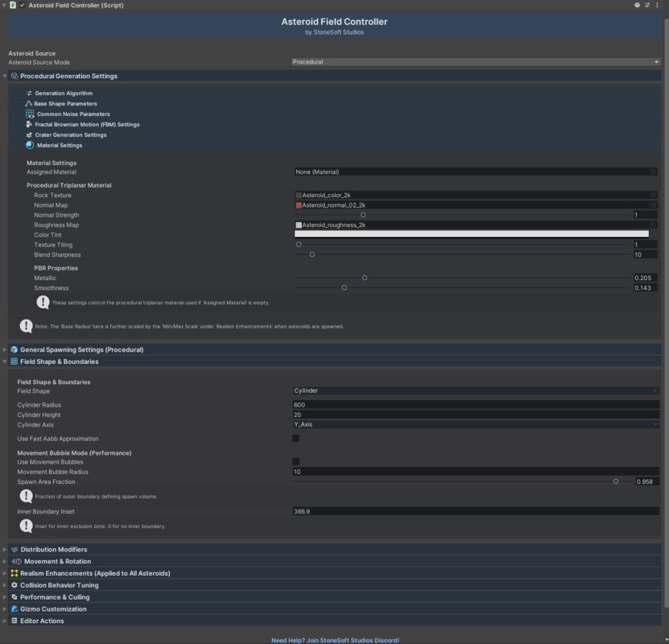
Task: Expand the Performance & Culling section
Action: [5, 597]
